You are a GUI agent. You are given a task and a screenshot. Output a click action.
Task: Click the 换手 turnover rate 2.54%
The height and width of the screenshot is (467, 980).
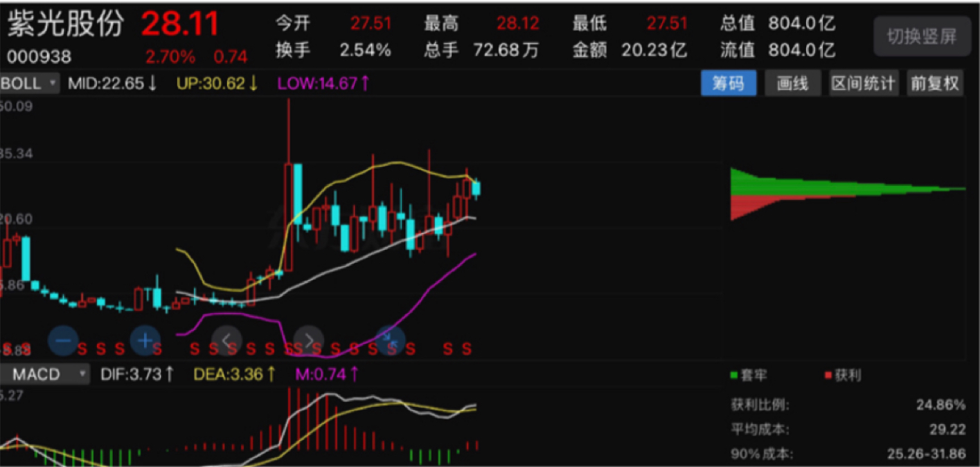pyautogui.click(x=365, y=50)
